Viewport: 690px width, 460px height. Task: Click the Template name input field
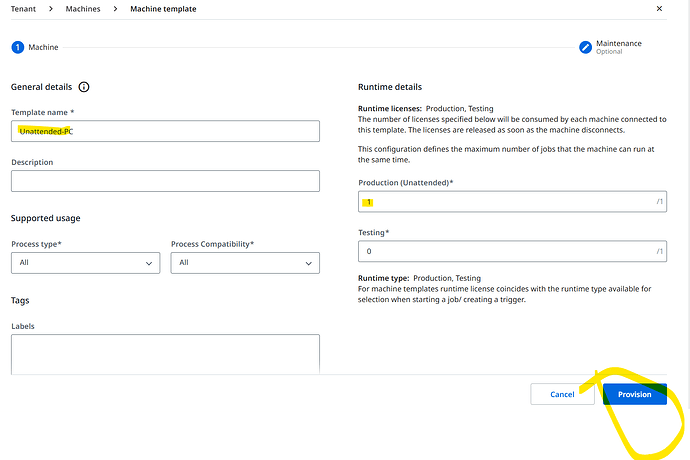coord(165,131)
